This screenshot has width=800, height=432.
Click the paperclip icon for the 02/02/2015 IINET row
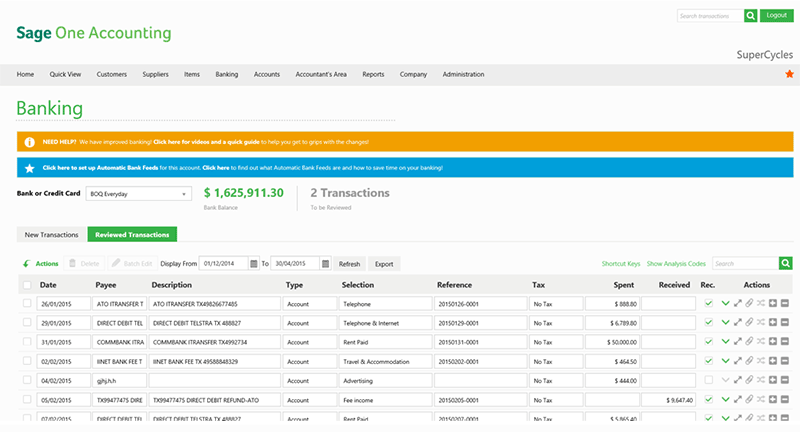749,361
